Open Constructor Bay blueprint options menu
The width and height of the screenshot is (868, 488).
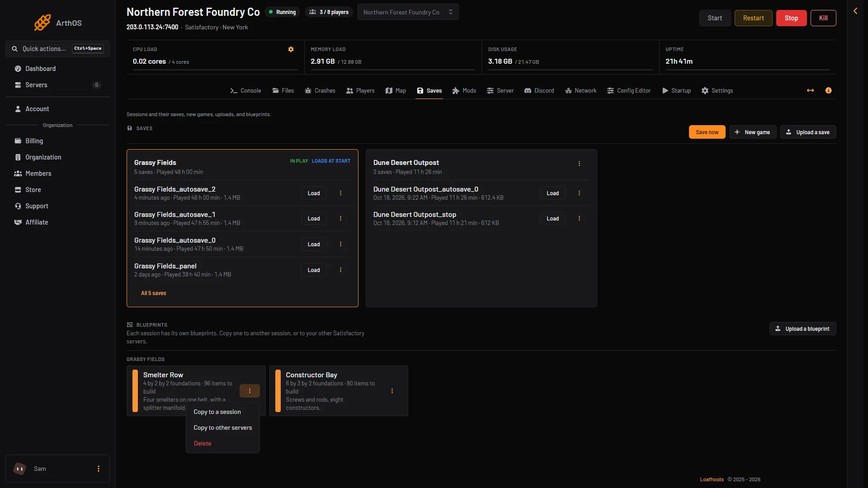coord(392,391)
